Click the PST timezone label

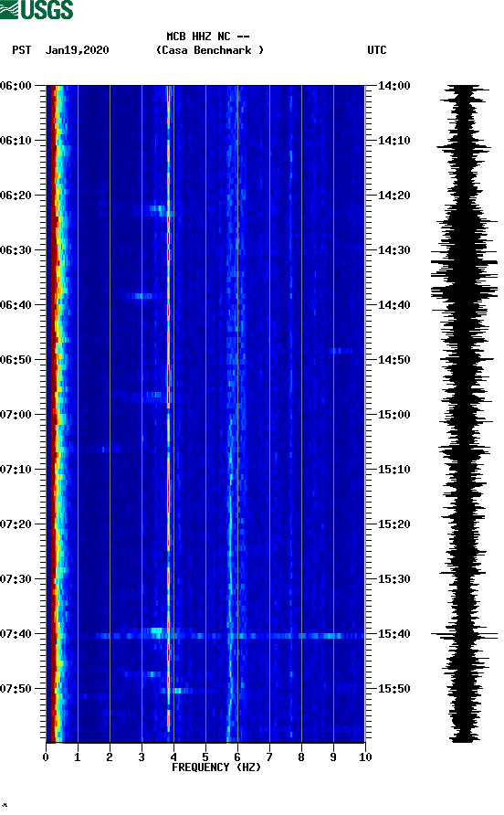pyautogui.click(x=21, y=50)
